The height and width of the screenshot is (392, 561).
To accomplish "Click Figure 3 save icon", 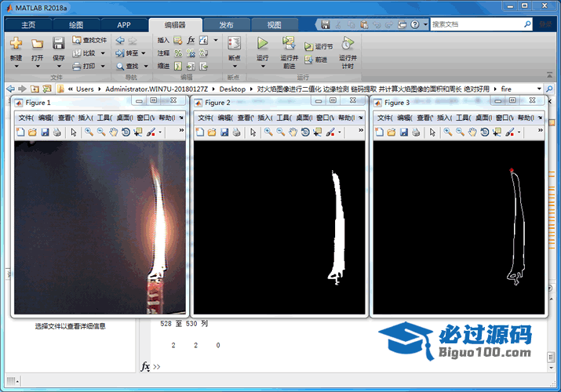I will click(x=403, y=132).
